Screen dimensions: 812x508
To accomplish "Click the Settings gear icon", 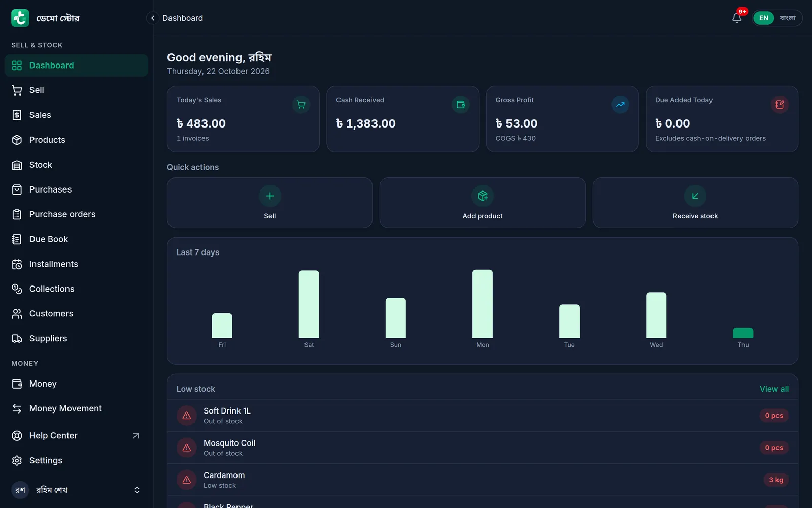I will coord(17,461).
